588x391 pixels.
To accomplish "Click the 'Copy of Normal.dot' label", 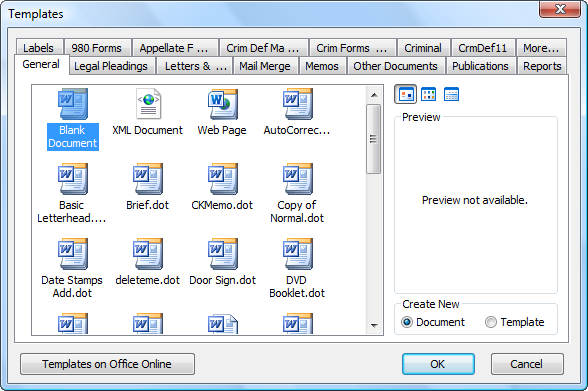I will pyautogui.click(x=297, y=212).
